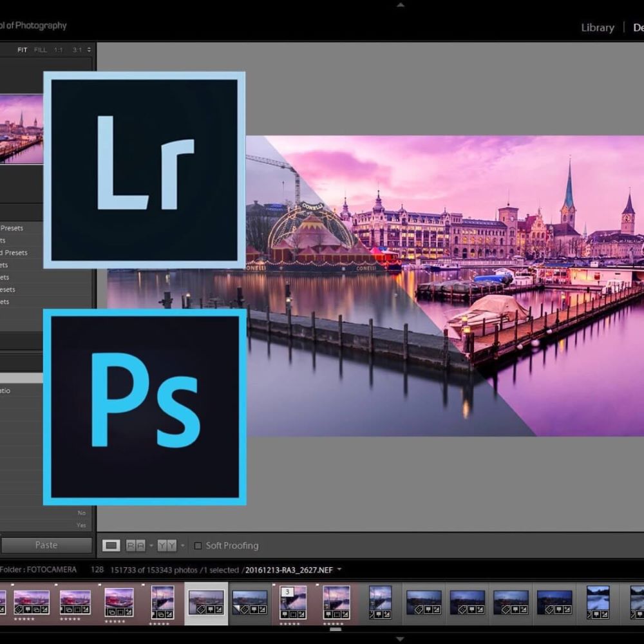Toggle the YY before/after view icon
The image size is (644, 644).
click(x=167, y=545)
